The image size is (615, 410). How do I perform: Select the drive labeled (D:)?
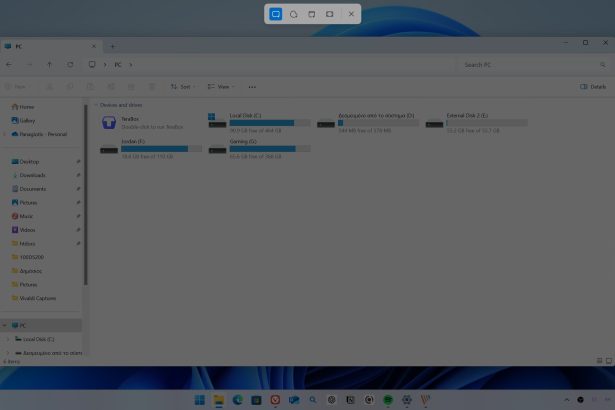click(368, 122)
